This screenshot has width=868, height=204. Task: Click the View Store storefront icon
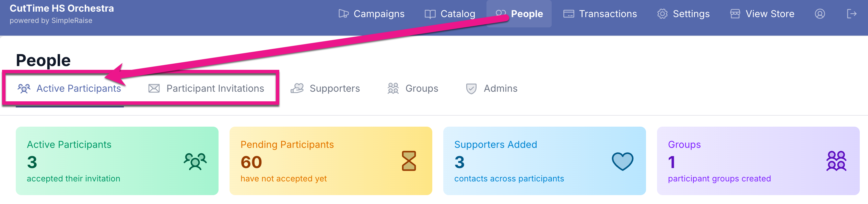(735, 14)
